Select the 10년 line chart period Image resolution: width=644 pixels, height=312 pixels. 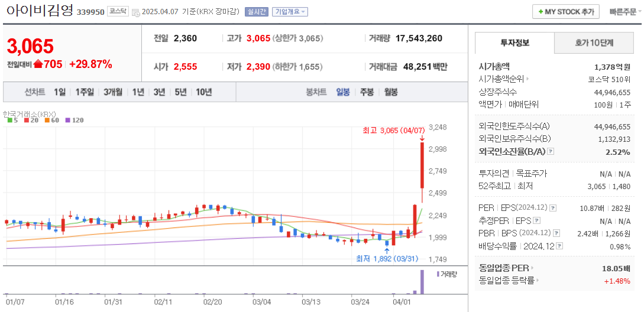[203, 92]
